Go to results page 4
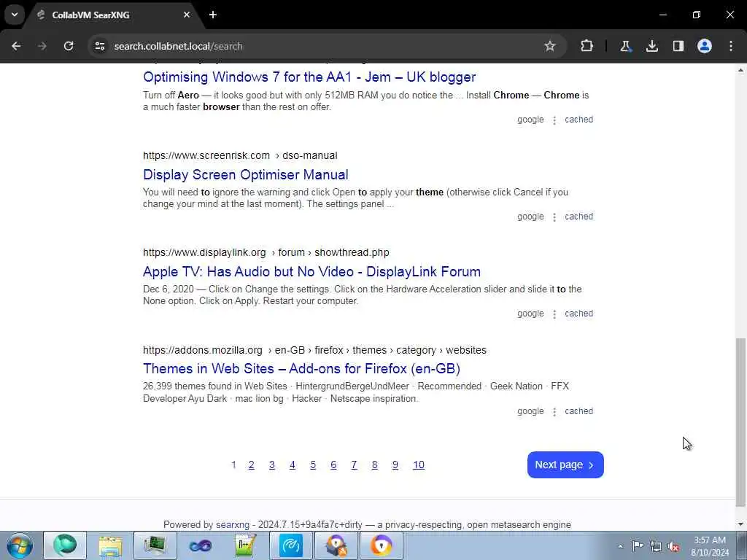 coord(292,464)
